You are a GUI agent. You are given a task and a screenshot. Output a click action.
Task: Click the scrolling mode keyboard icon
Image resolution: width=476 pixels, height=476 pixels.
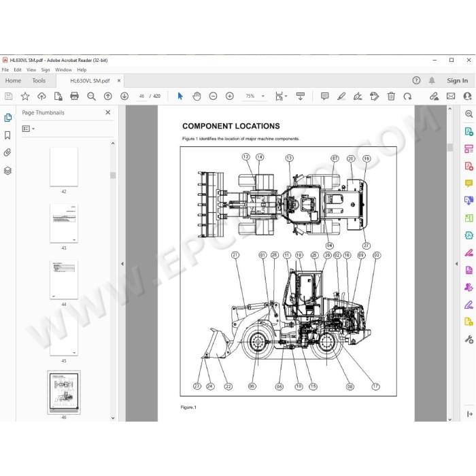click(301, 97)
